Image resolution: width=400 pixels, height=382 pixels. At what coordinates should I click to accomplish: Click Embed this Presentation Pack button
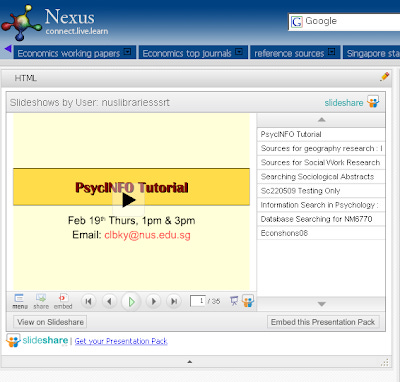tap(323, 322)
